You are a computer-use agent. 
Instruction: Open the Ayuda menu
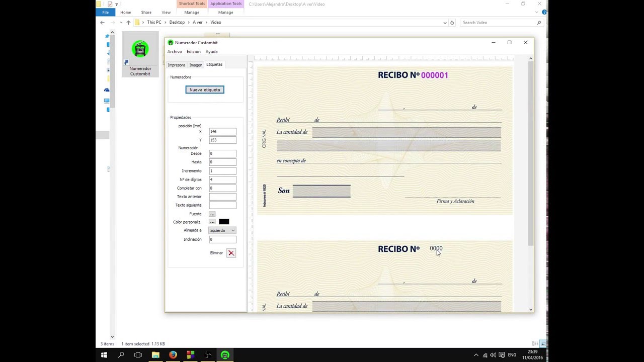(x=211, y=52)
